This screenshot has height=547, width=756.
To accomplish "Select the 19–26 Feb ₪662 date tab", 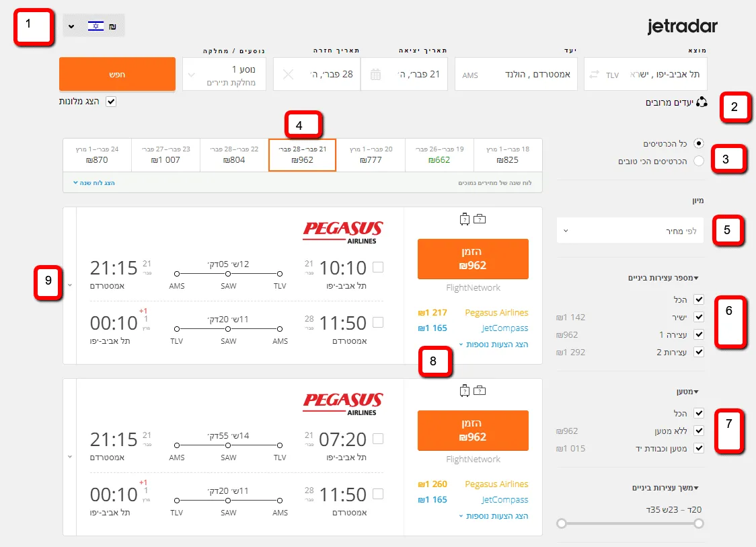I will [x=439, y=155].
